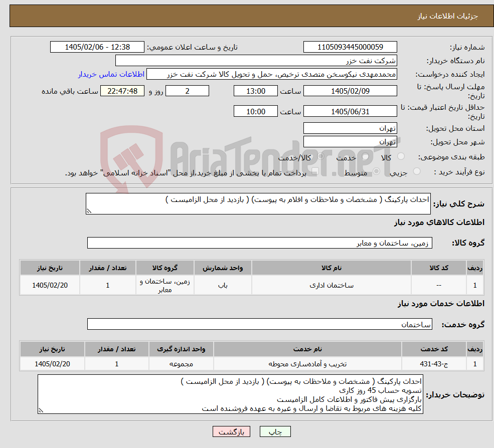Click the باب unit cell
Screen dimensions: 494x448
223,285
